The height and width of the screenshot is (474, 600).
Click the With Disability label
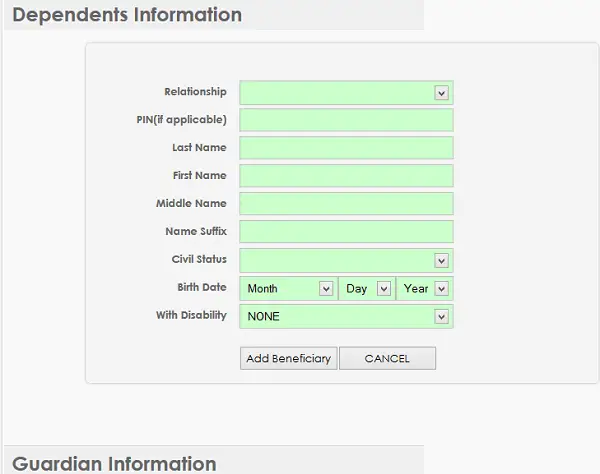point(191,315)
